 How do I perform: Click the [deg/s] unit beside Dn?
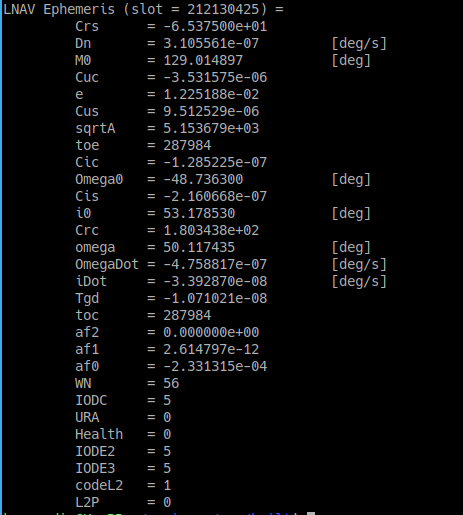pyautogui.click(x=359, y=44)
